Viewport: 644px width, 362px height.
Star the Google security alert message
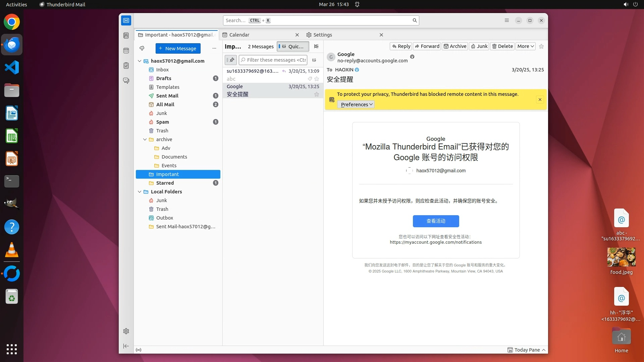coord(316,94)
